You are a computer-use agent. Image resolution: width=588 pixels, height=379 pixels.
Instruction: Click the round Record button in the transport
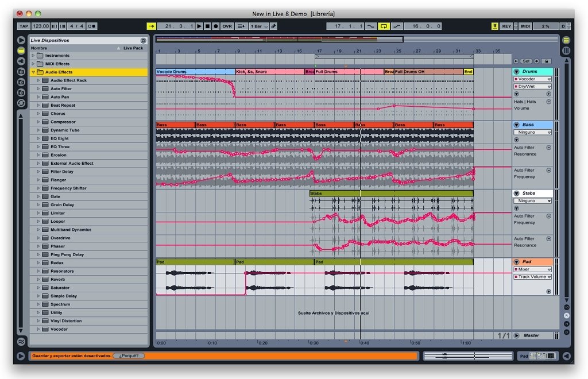click(216, 26)
